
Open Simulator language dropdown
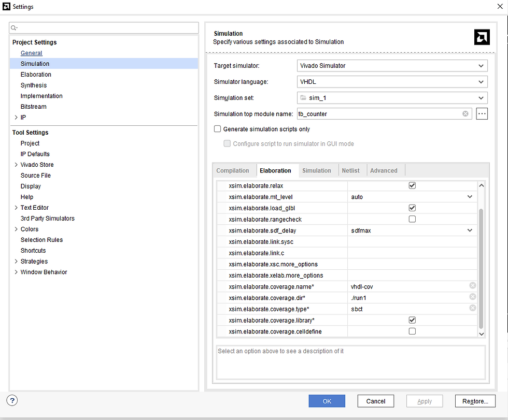[392, 82]
